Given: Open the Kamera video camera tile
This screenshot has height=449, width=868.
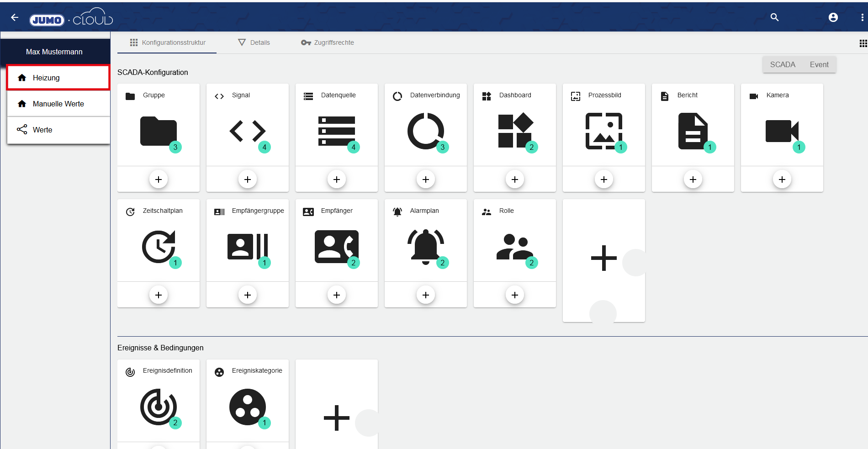Looking at the screenshot, I should (782, 131).
